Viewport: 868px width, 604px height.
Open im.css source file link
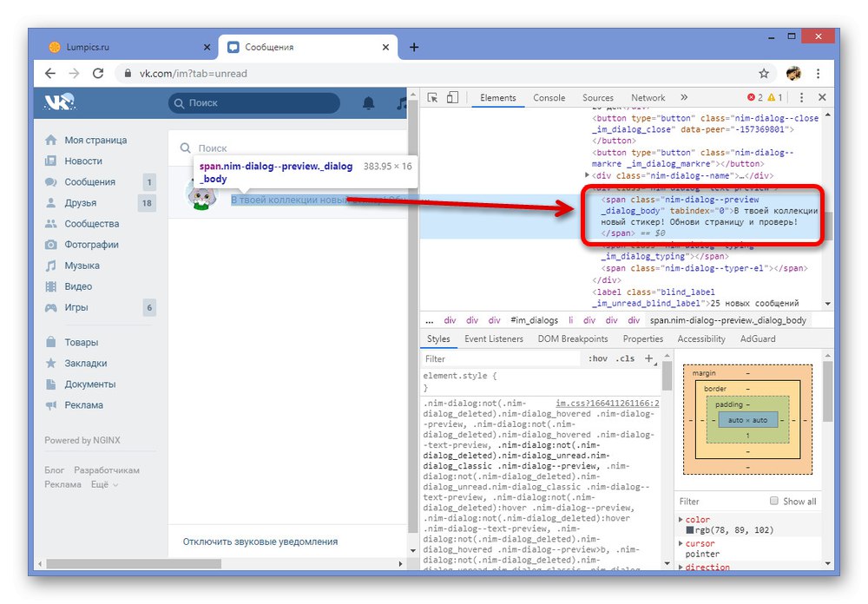(608, 403)
